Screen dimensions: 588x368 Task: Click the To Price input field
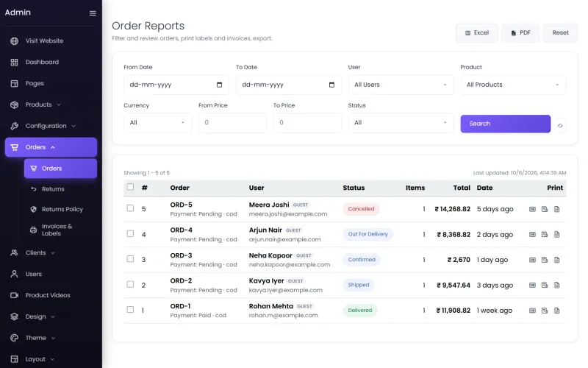pyautogui.click(x=307, y=123)
